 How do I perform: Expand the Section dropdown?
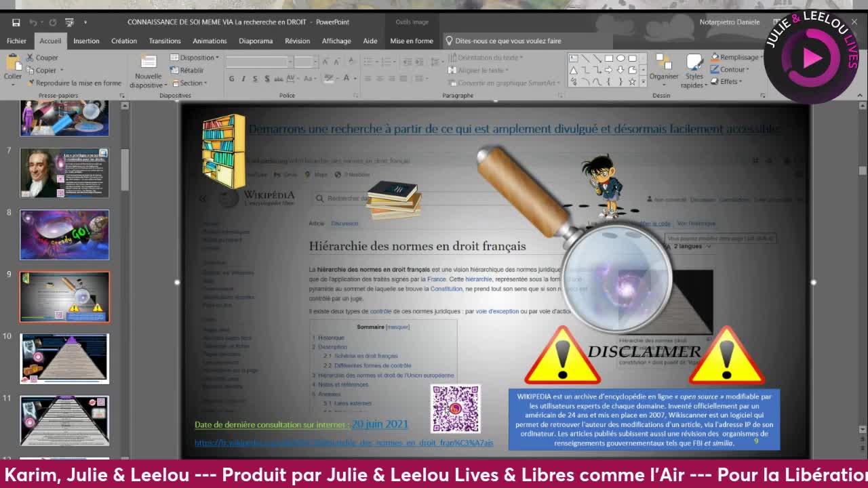coord(189,83)
